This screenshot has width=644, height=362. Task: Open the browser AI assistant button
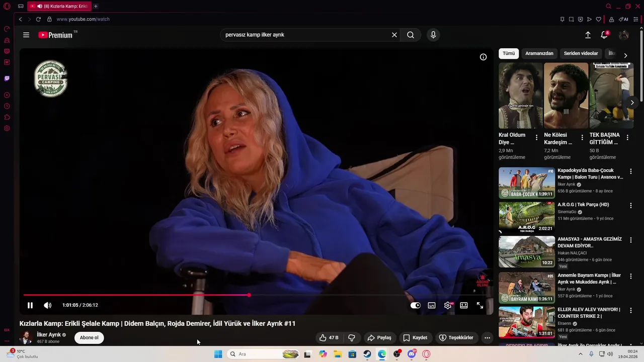point(624,19)
